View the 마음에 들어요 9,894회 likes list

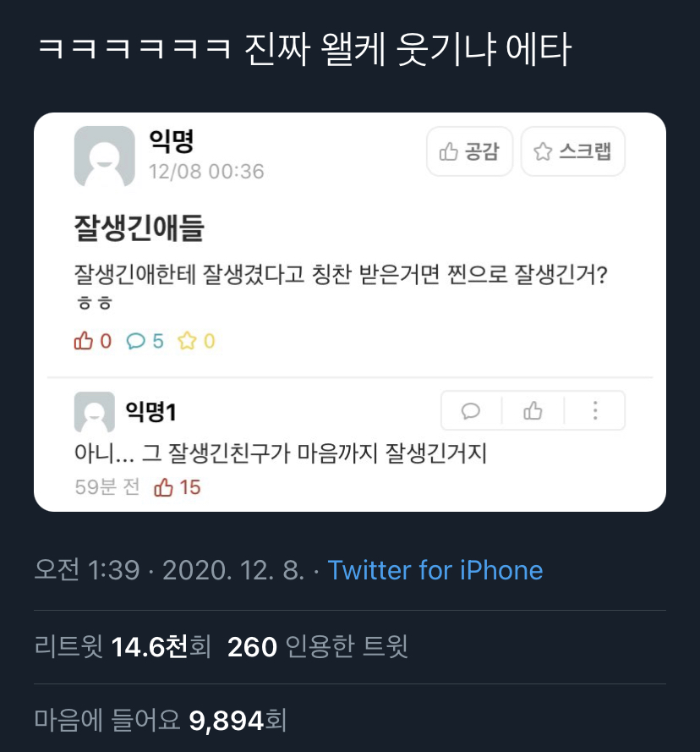coord(161,720)
